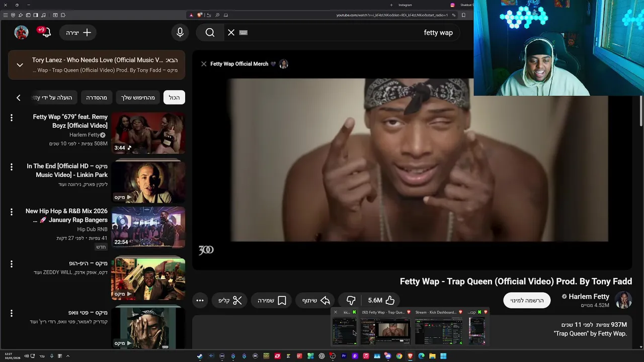Screen dimensions: 644x362
Task: Open Google Chrome from the taskbar
Action: (399, 356)
